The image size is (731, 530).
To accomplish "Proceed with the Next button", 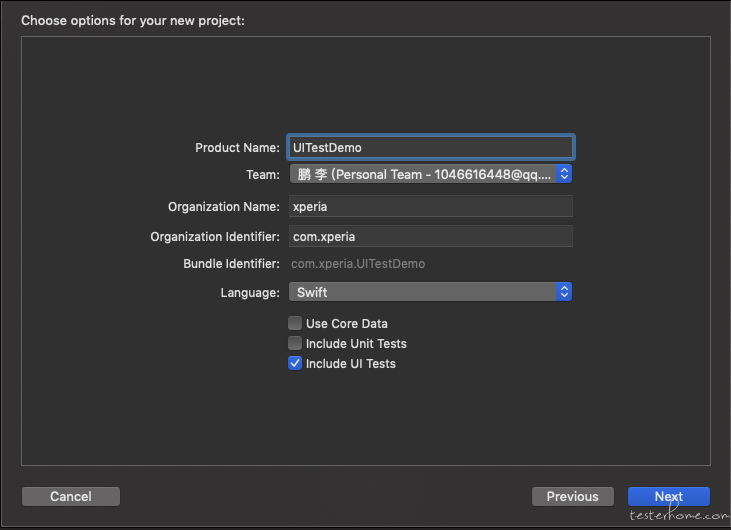I will (x=669, y=496).
